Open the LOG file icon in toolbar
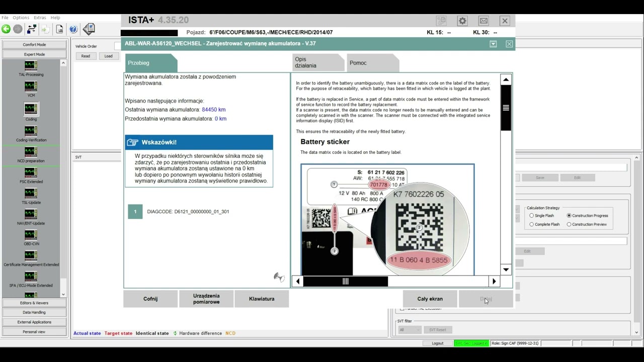This screenshot has height=362, width=644. pyautogui.click(x=59, y=29)
